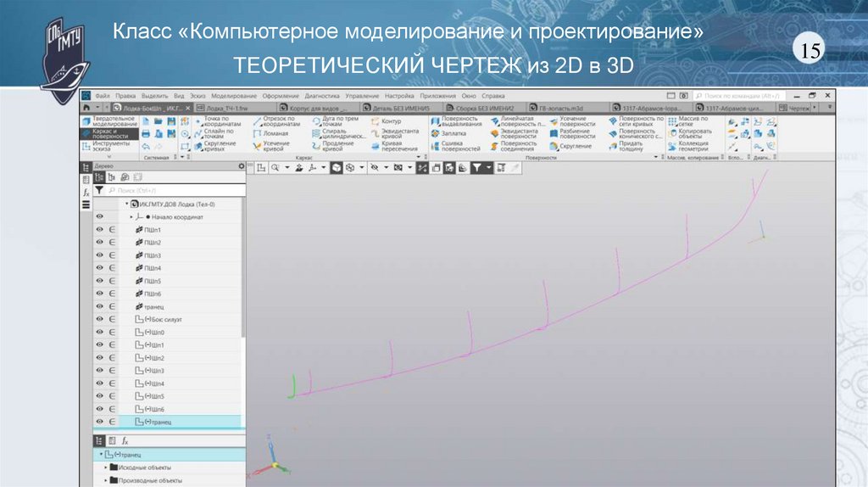Choose the Спираль цилиндрическая tool

339,133
